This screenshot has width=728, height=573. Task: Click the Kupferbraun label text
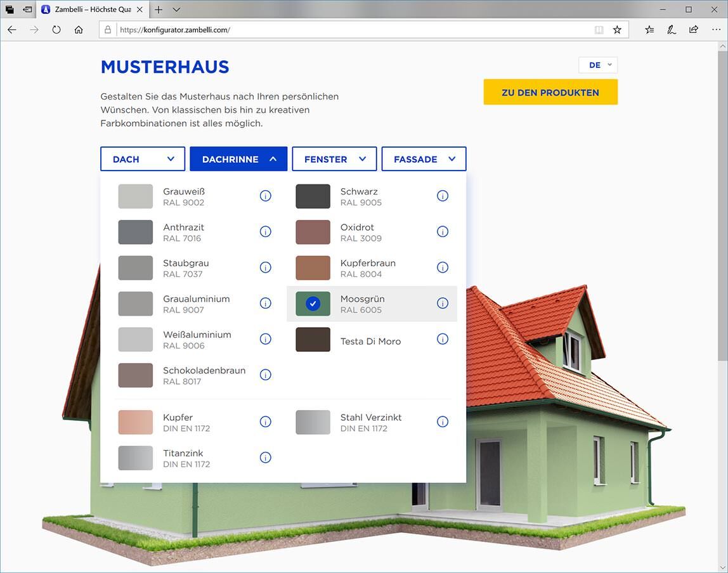(x=368, y=263)
